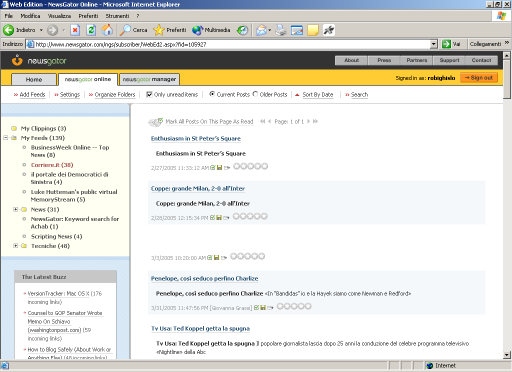Toggle the Sort By Date order
The height and width of the screenshot is (372, 512).
[x=318, y=94]
